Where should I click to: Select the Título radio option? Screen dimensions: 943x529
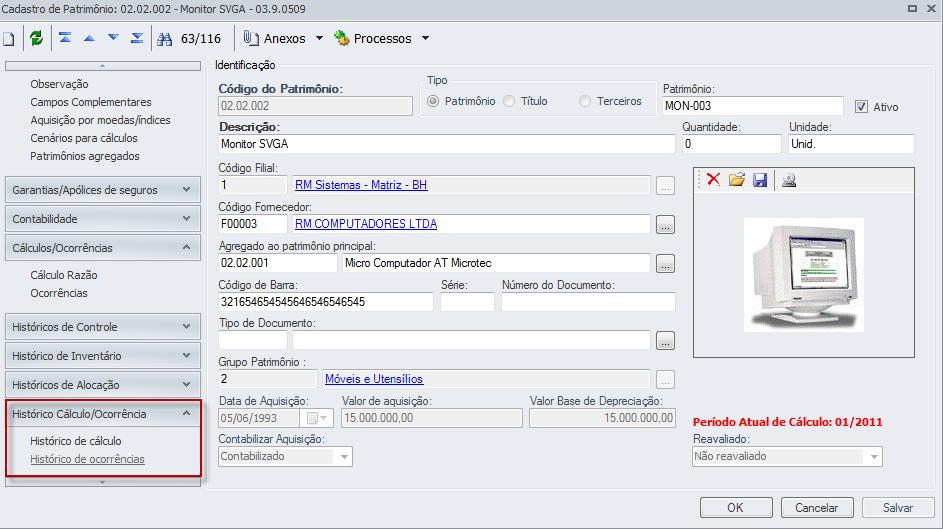pyautogui.click(x=509, y=101)
